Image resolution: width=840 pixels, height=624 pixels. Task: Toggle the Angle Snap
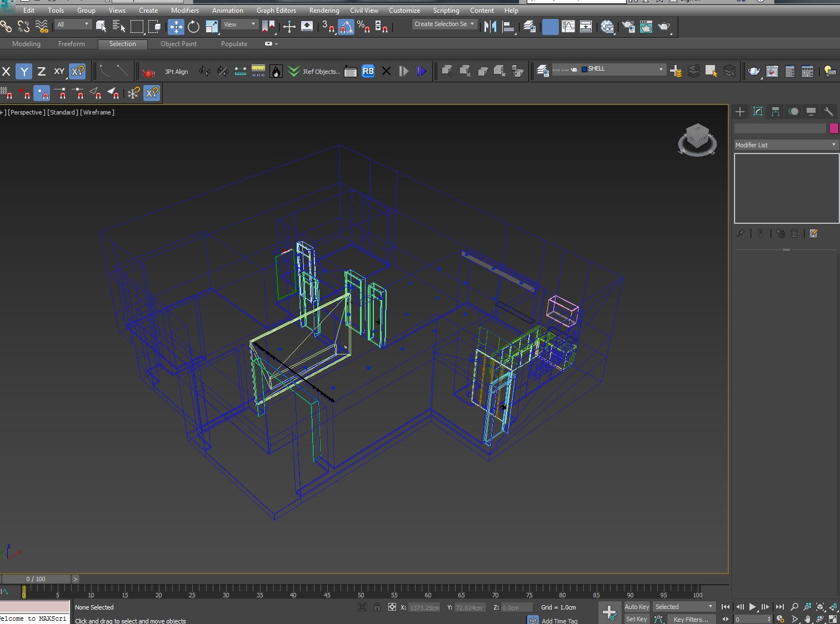click(x=346, y=26)
